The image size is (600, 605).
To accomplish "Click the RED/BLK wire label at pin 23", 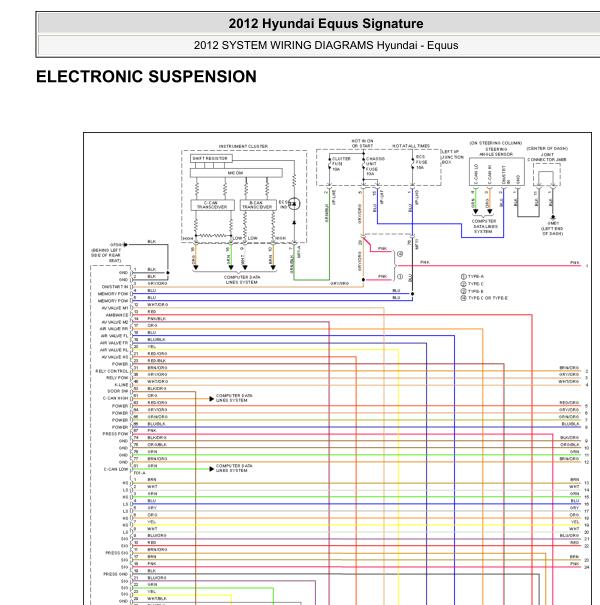I will click(157, 361).
